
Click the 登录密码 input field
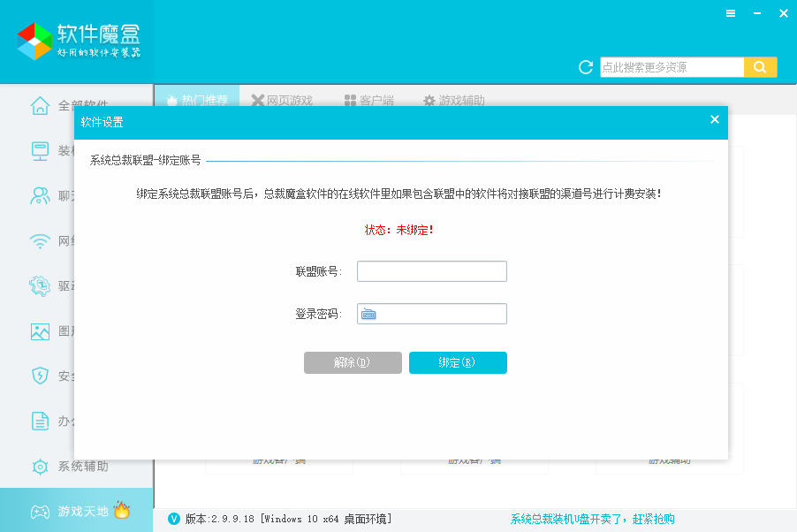pos(432,314)
